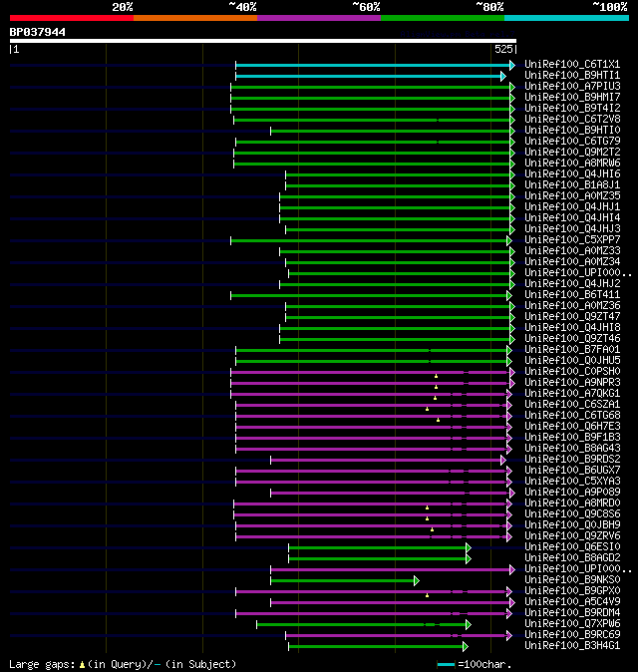Select the UniRef100_Q9M2T2 label
This screenshot has width=638, height=672.
572,153
